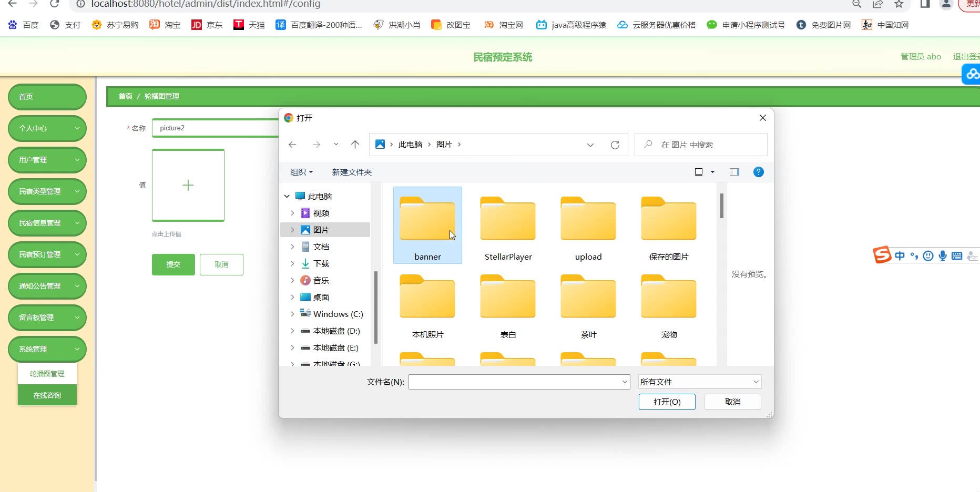This screenshot has width=980, height=492.
Task: Expand the 下载 tree node
Action: (x=292, y=263)
